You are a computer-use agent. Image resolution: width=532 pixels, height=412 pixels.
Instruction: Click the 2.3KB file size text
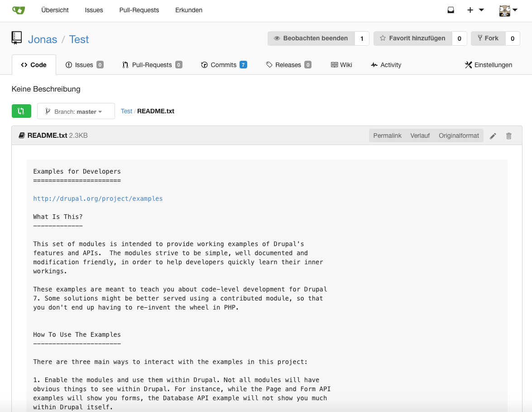(78, 136)
